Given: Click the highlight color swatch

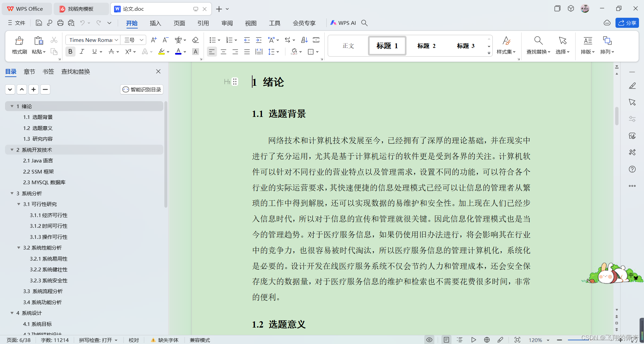Looking at the screenshot, I should tap(162, 52).
